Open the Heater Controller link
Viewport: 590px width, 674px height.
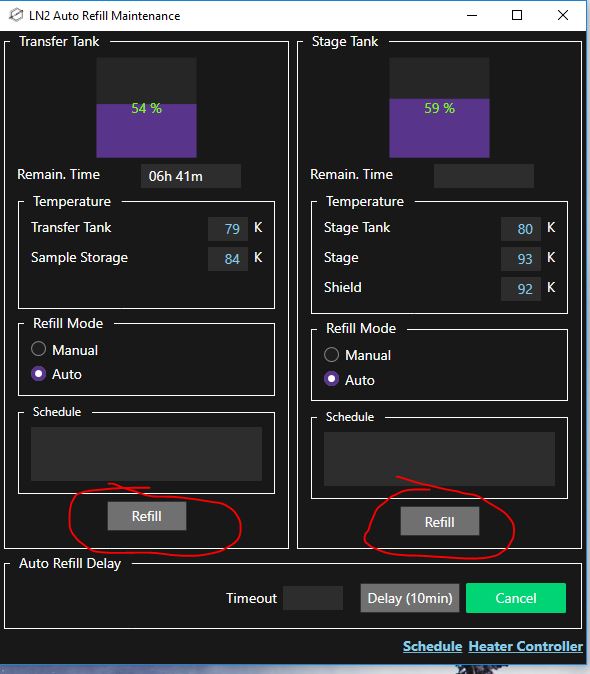[x=526, y=646]
